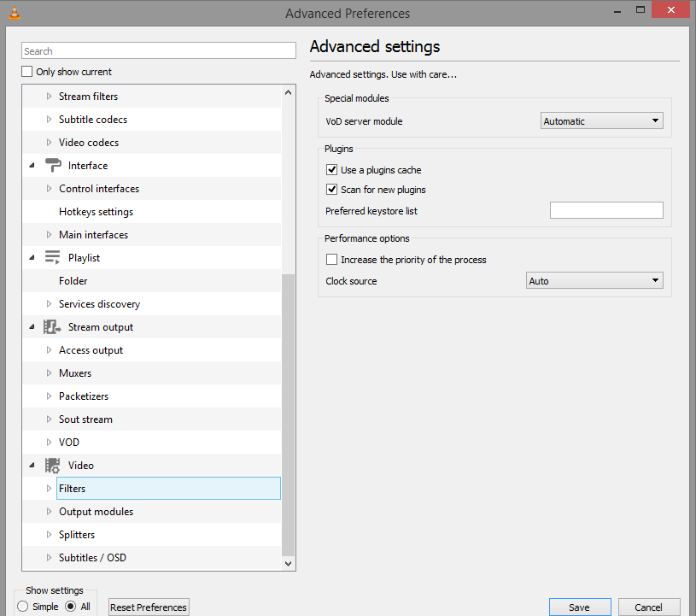Expand the Video codecs tree node
696x616 pixels.
tap(49, 143)
